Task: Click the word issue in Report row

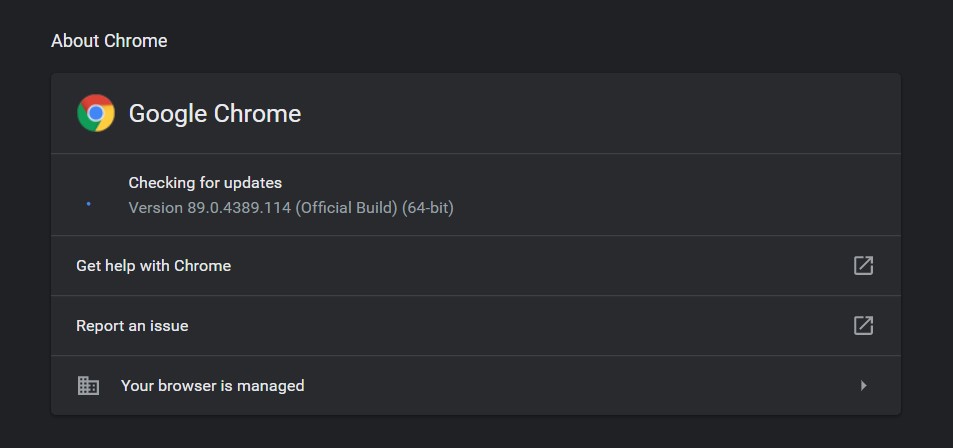Action: coord(168,325)
